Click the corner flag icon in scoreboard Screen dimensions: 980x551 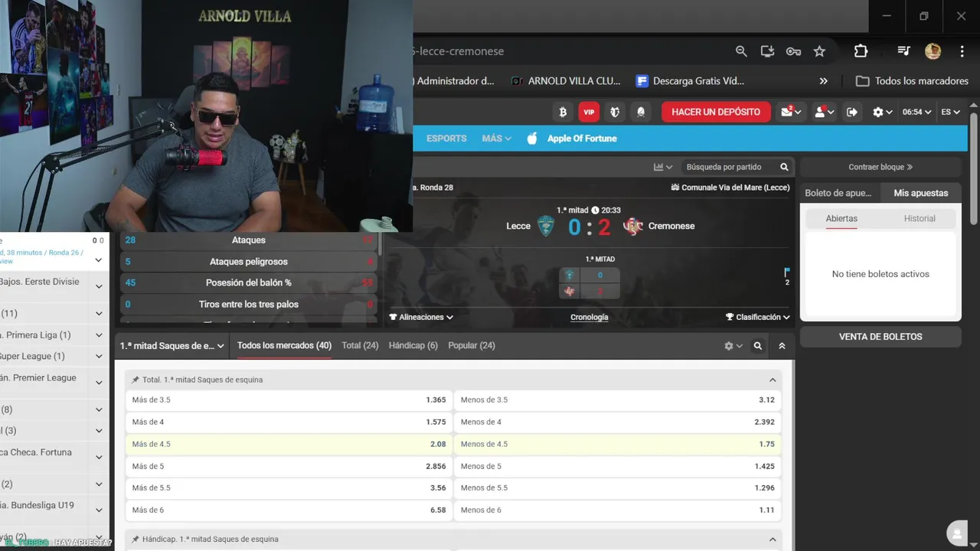(x=786, y=272)
